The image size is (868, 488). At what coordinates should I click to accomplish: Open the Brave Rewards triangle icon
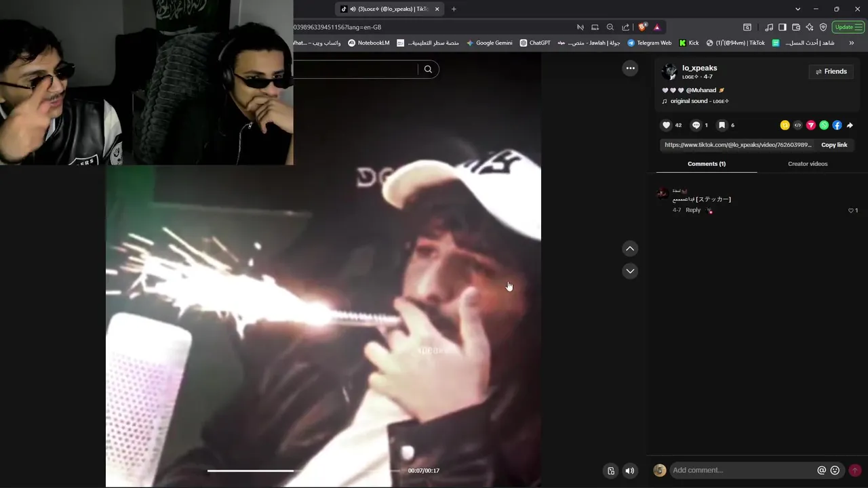pos(656,27)
